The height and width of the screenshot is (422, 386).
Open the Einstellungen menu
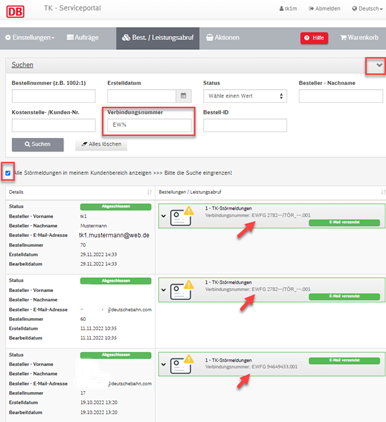(30, 38)
